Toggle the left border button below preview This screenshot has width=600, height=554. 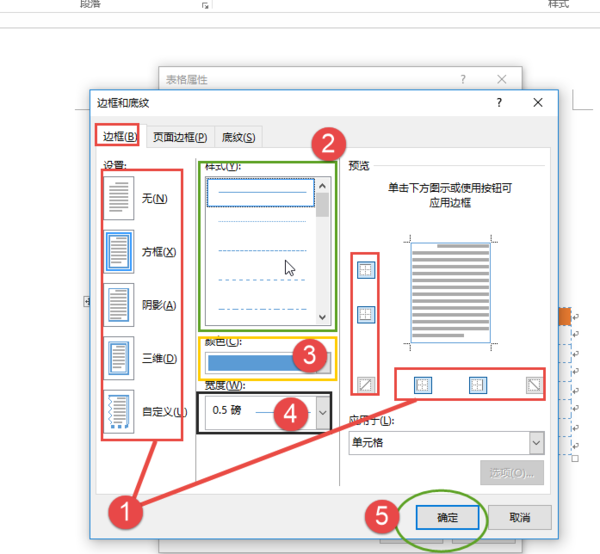click(423, 385)
